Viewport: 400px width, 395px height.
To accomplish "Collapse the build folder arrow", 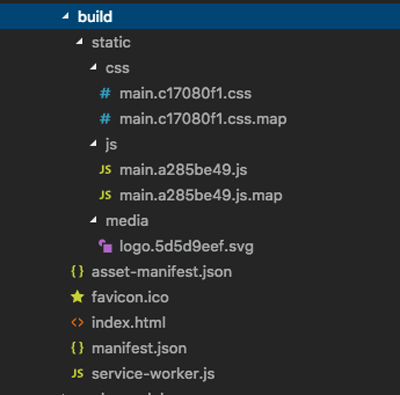I will pyautogui.click(x=66, y=16).
